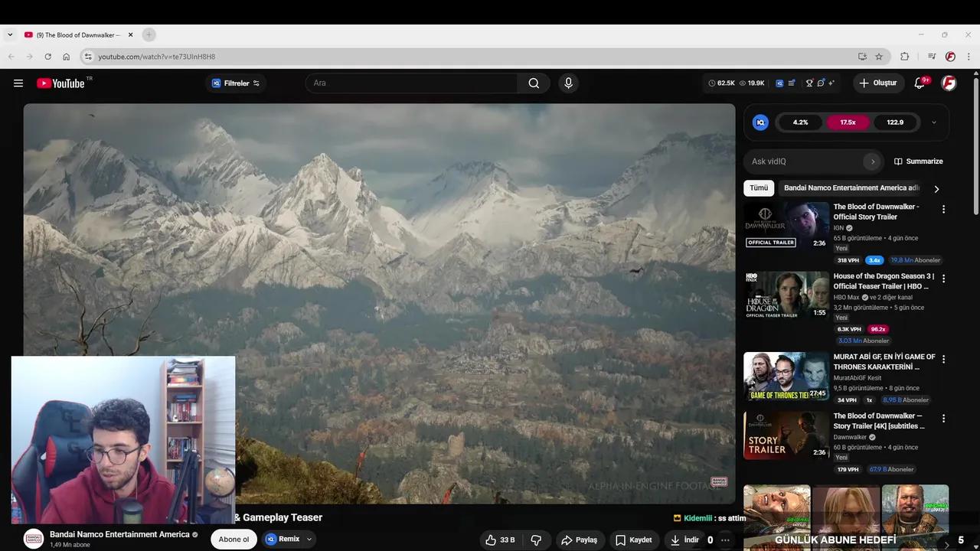Share the video with Paylaş
The height and width of the screenshot is (551, 980).
click(x=579, y=540)
